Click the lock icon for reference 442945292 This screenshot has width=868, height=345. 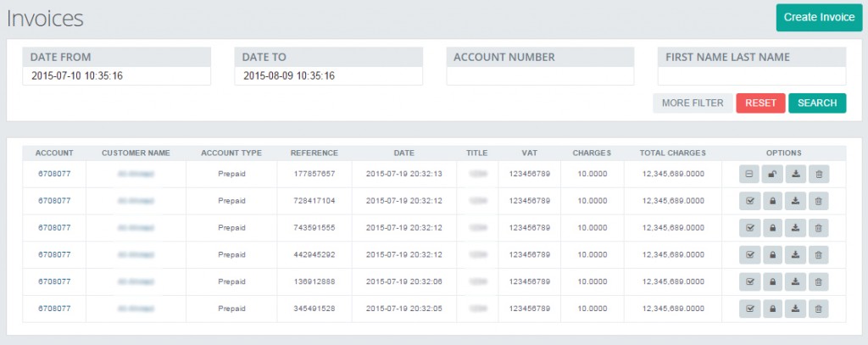(x=772, y=255)
